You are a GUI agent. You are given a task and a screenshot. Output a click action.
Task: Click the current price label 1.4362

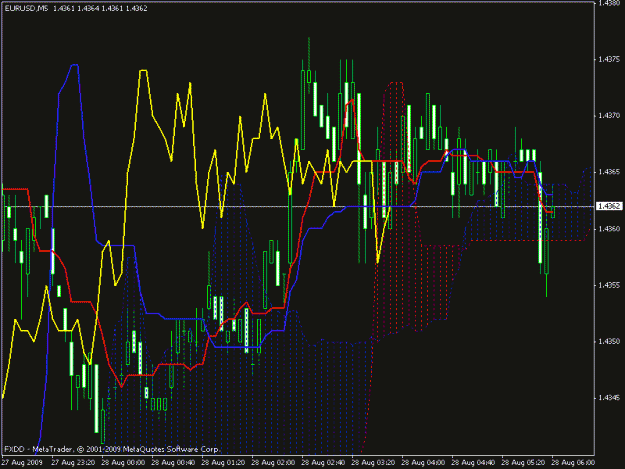tap(609, 206)
